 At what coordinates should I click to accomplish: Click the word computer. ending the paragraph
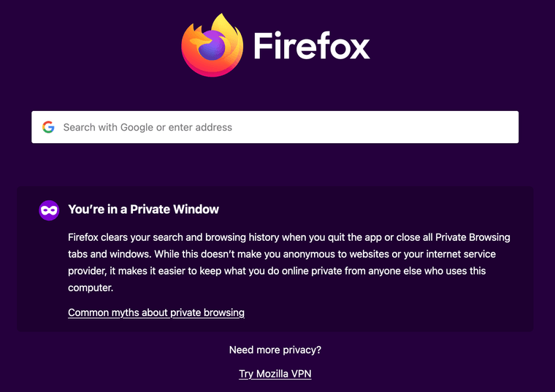coord(91,288)
